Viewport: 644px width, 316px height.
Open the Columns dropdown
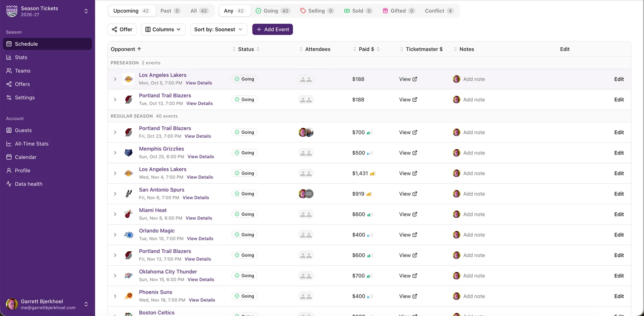pos(163,29)
